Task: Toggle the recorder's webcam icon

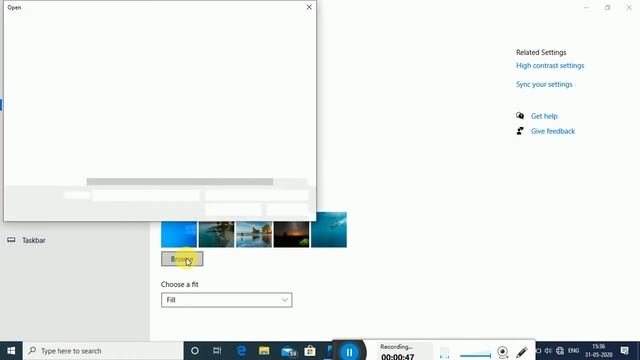Action: point(503,352)
